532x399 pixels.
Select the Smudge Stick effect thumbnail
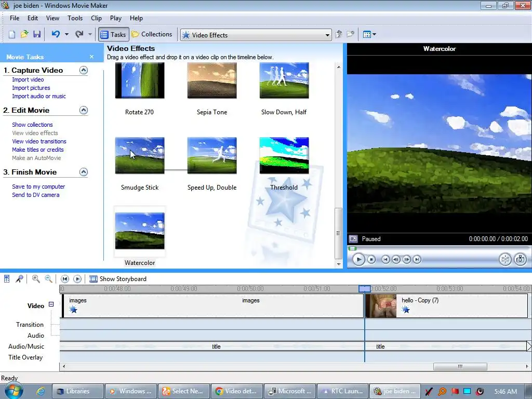[140, 155]
